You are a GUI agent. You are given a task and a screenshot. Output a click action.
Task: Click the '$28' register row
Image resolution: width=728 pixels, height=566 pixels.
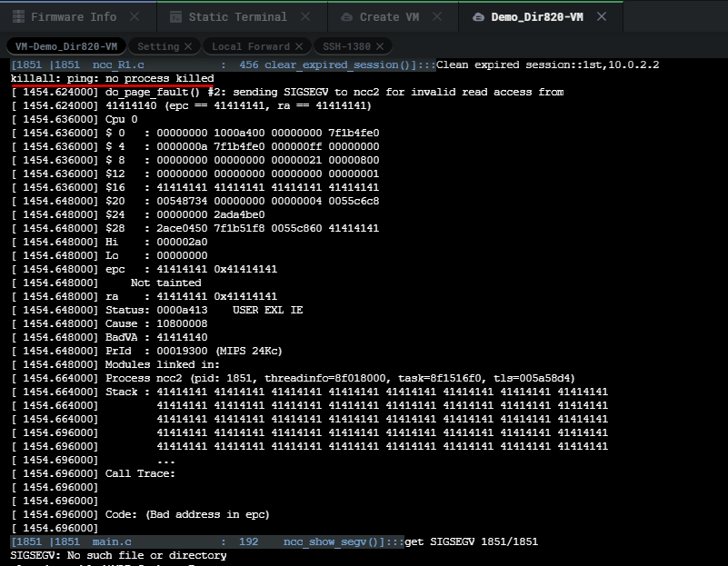pyautogui.click(x=195, y=228)
